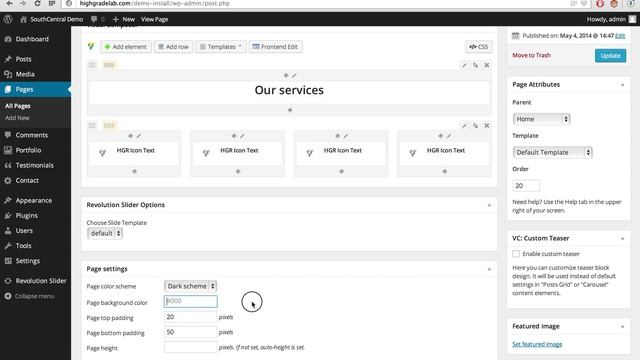Add element below fourth HGR Icon Text
Image resolution: width=640 pixels, height=360 pixels.
tap(445, 171)
